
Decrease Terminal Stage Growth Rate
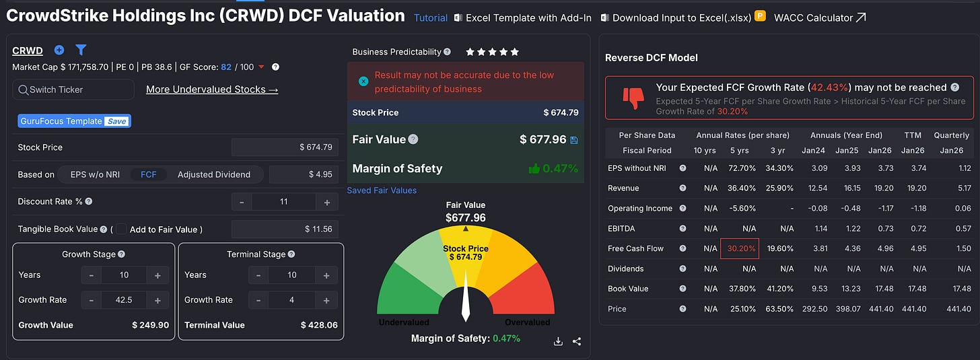tap(258, 300)
